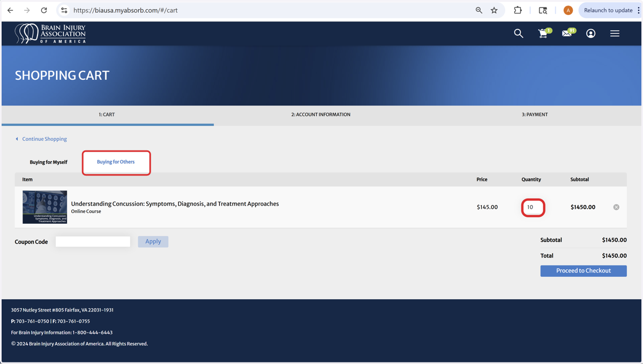643x364 pixels.
Task: Click the Brain Injury Information phone line
Action: pyautogui.click(x=62, y=332)
